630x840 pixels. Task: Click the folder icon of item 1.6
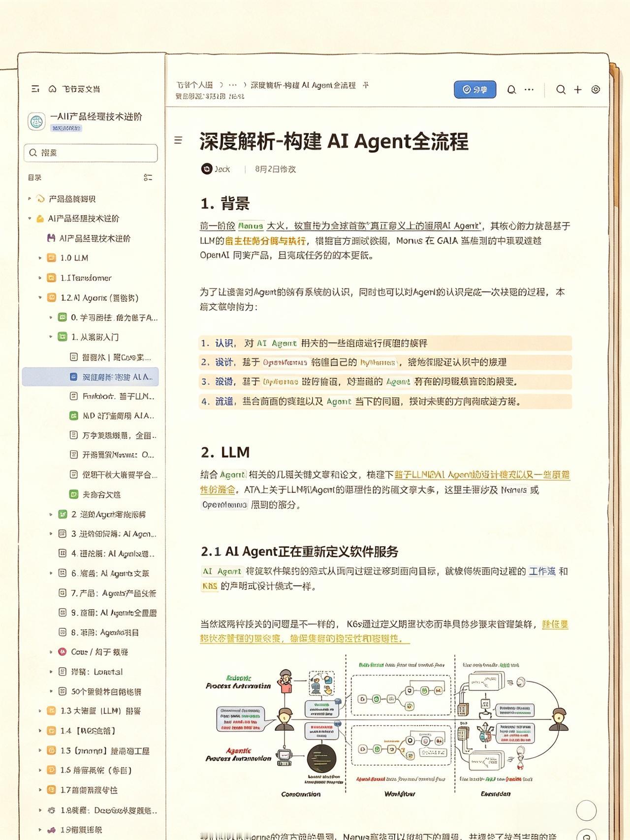click(x=51, y=770)
